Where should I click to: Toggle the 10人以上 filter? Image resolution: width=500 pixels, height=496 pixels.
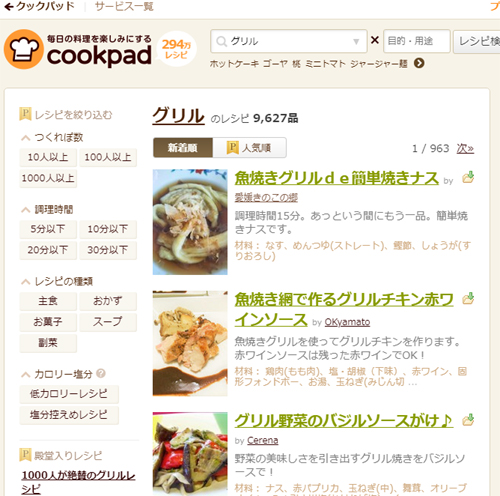48,157
